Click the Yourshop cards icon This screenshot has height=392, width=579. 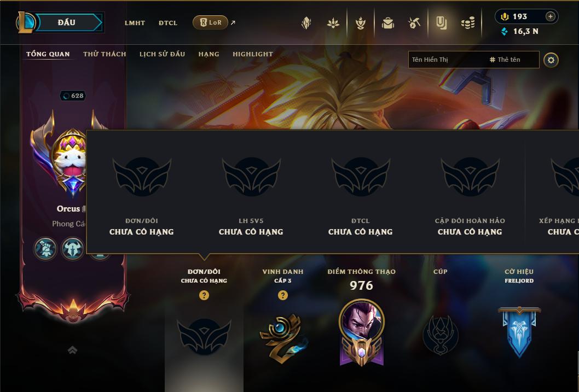point(441,23)
